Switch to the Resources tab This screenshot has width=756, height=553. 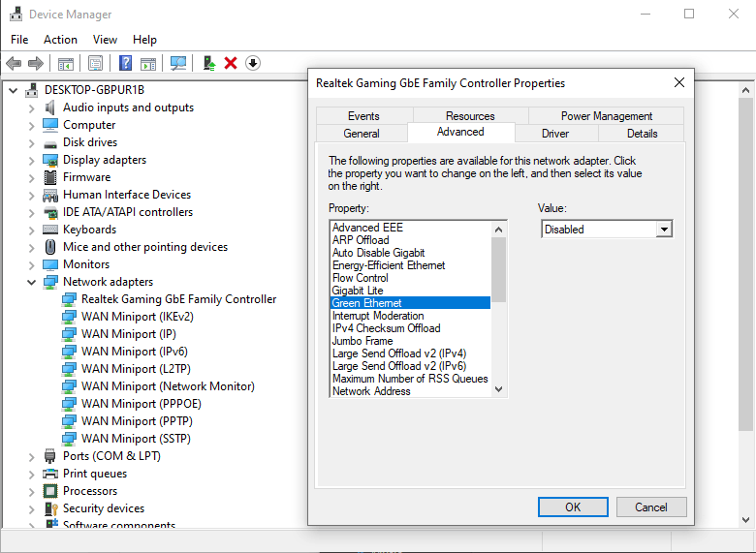(470, 116)
